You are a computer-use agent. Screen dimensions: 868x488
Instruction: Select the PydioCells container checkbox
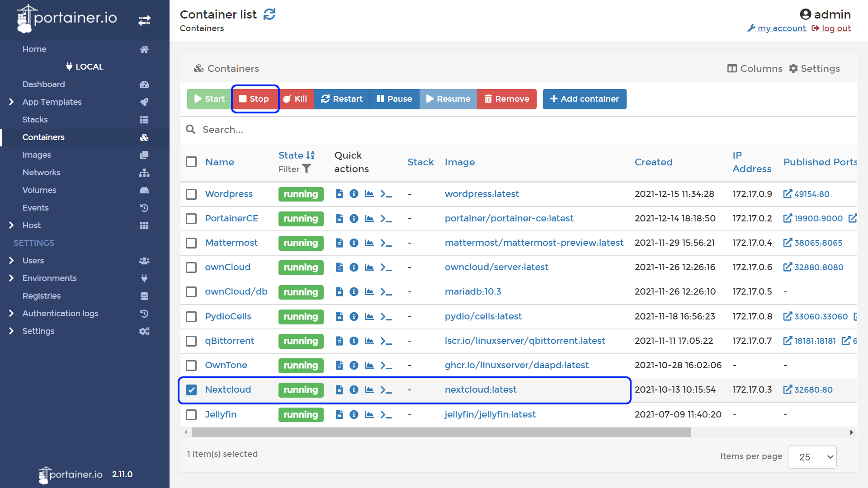[191, 317]
